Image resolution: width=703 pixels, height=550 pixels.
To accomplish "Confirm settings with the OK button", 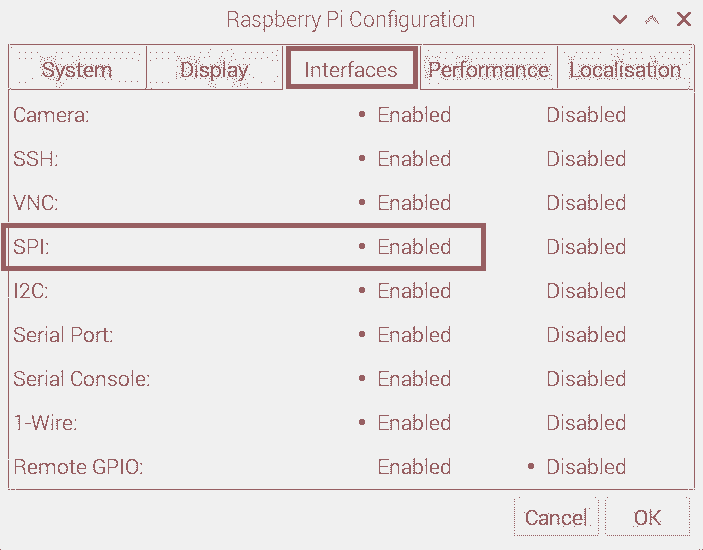I will (x=647, y=517).
